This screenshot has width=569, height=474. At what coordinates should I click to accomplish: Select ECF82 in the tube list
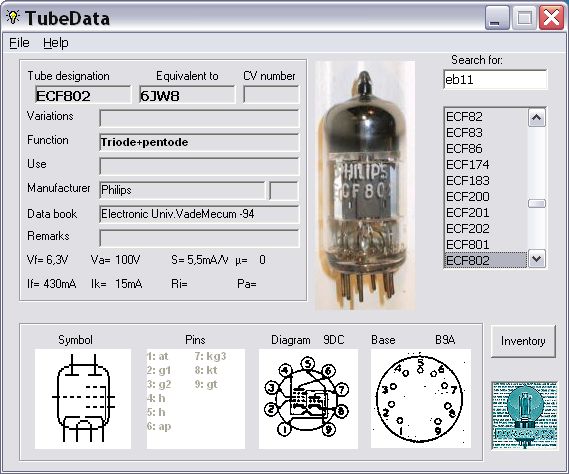pos(486,117)
